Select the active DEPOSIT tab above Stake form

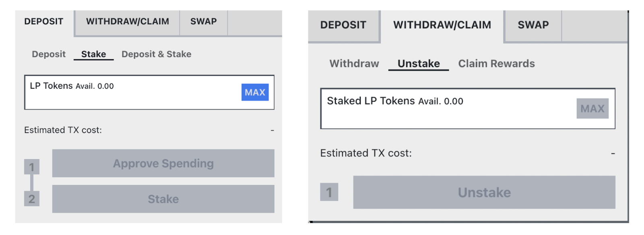coord(44,22)
